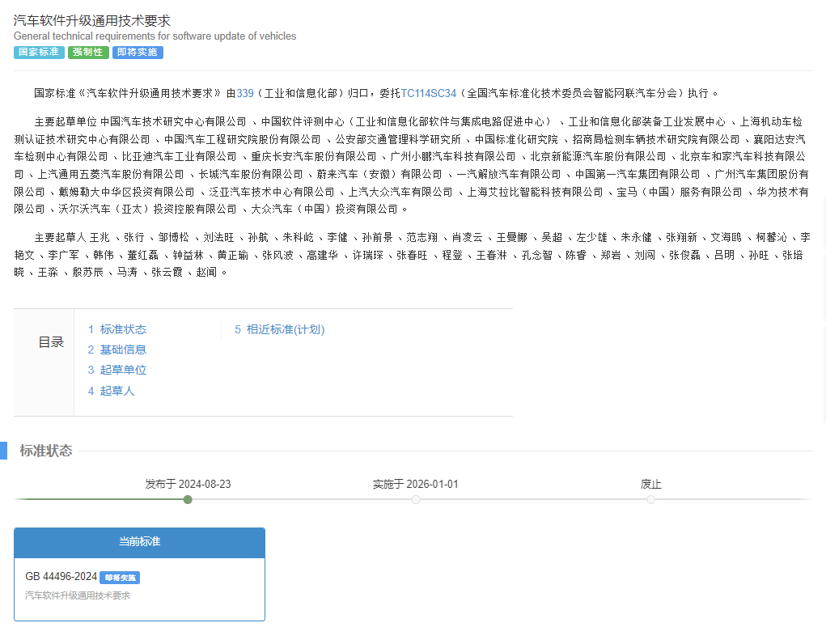Click the blue 即将实施 tag under title
Image resolution: width=826 pixels, height=644 pixels.
click(138, 53)
